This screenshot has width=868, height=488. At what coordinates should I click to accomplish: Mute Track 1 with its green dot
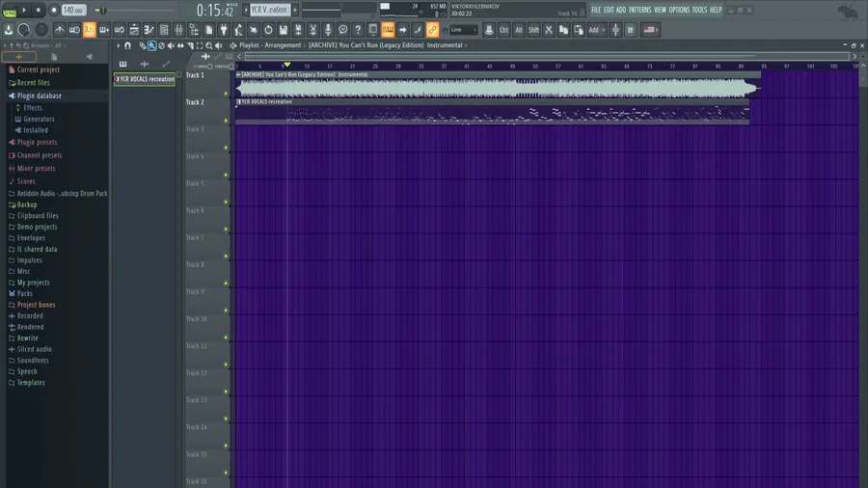coord(226,94)
